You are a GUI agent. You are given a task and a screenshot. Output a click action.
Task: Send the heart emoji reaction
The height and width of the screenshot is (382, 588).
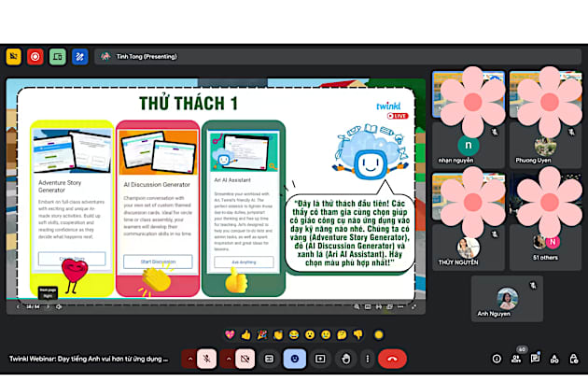(x=230, y=333)
